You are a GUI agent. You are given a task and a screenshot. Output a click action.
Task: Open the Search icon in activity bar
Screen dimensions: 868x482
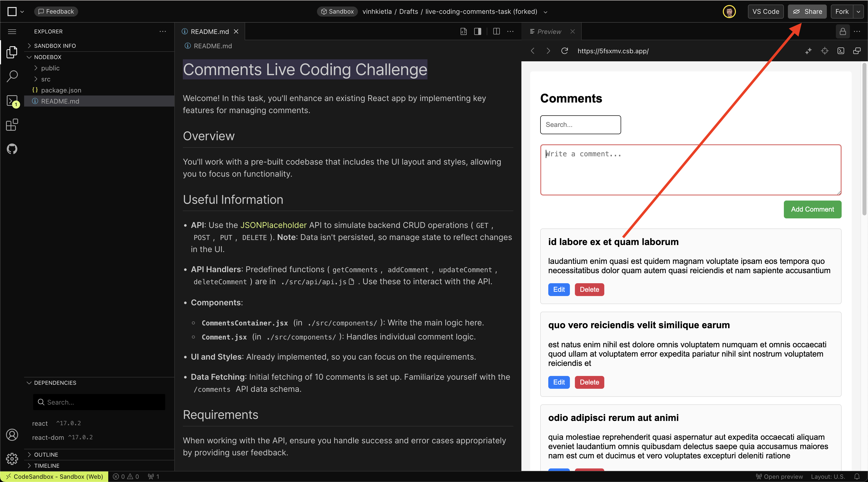coord(12,76)
